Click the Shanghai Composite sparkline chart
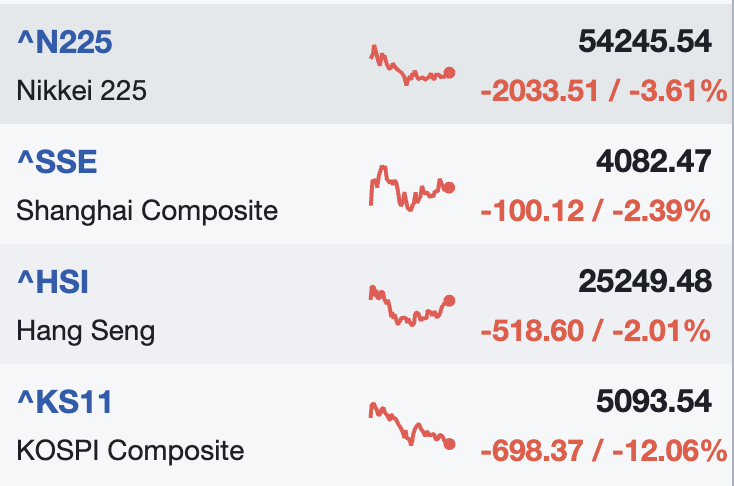The image size is (734, 486). tap(411, 187)
